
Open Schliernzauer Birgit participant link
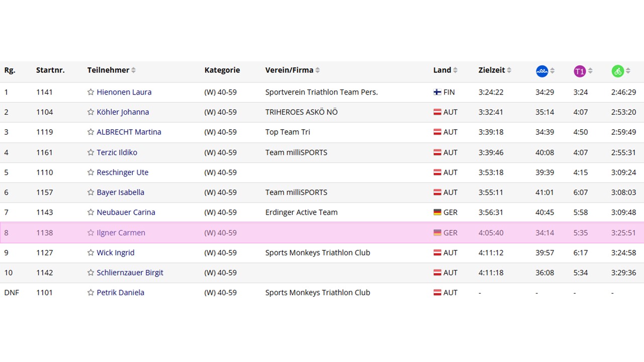coord(130,273)
